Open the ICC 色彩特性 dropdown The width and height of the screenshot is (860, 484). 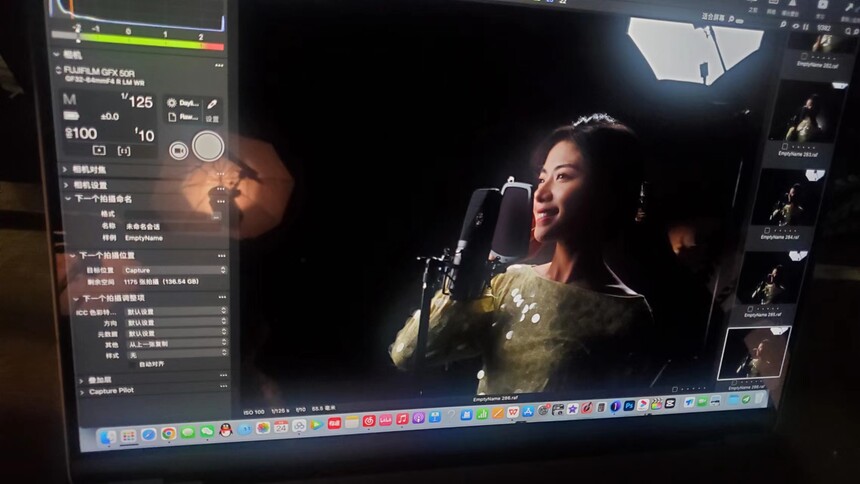176,311
